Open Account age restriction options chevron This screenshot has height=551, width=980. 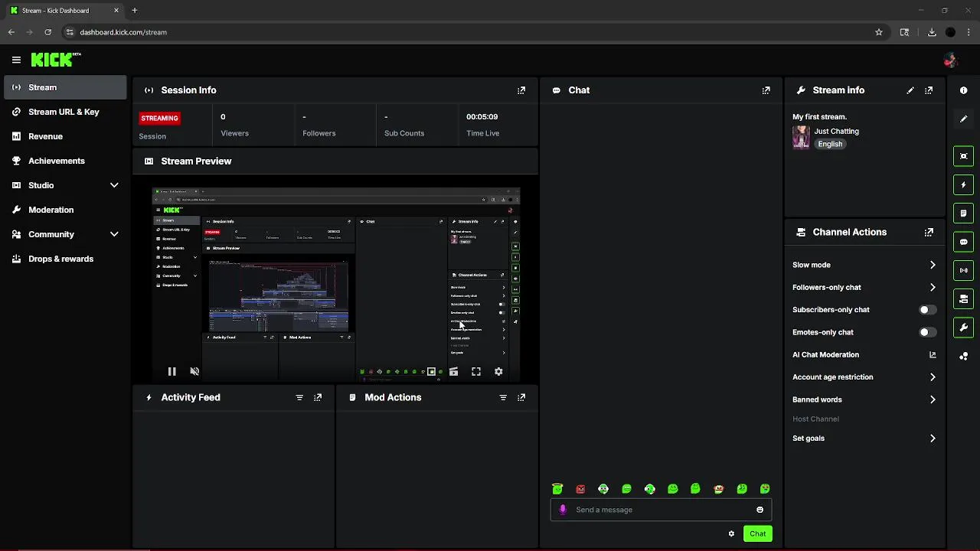(933, 377)
